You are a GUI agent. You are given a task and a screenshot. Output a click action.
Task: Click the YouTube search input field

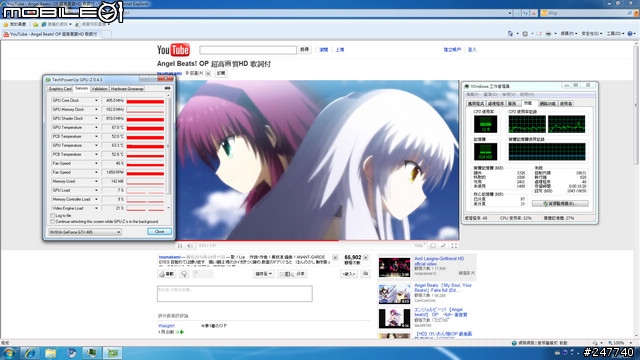pos(248,50)
